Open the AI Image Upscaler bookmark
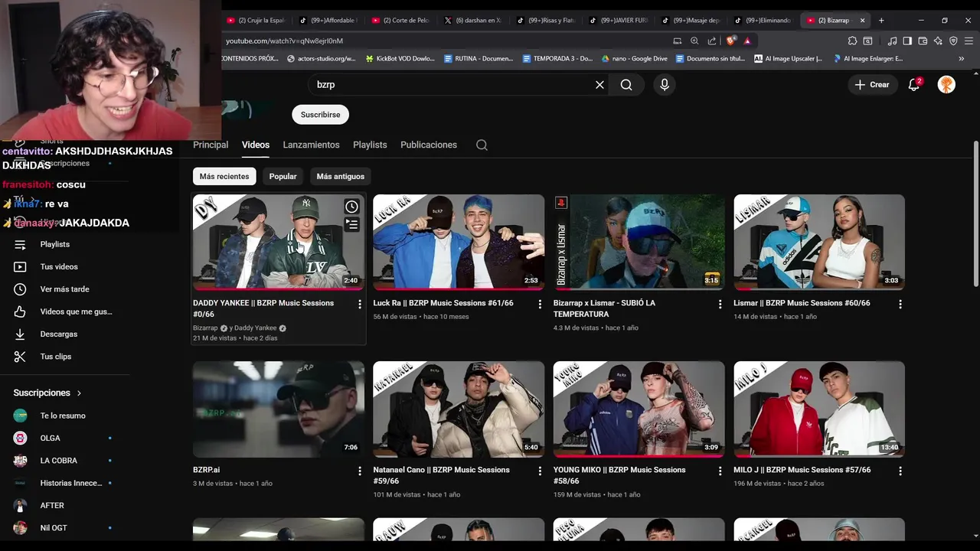Screen dimensions: 980x551 788,58
